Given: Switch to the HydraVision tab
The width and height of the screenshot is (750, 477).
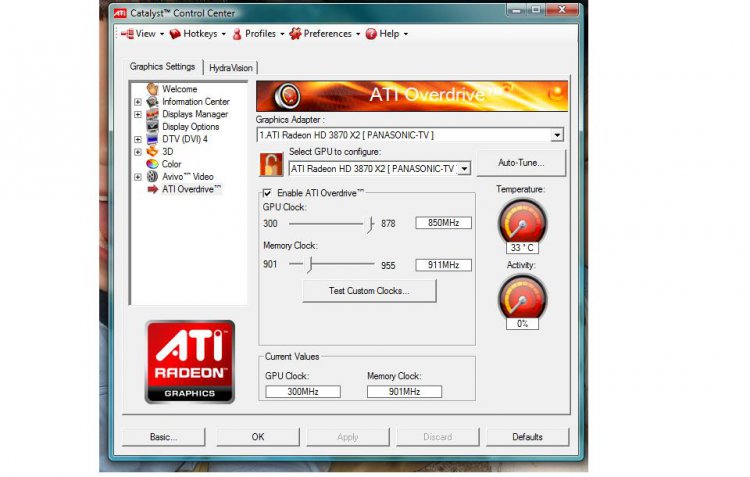Looking at the screenshot, I should click(231, 68).
